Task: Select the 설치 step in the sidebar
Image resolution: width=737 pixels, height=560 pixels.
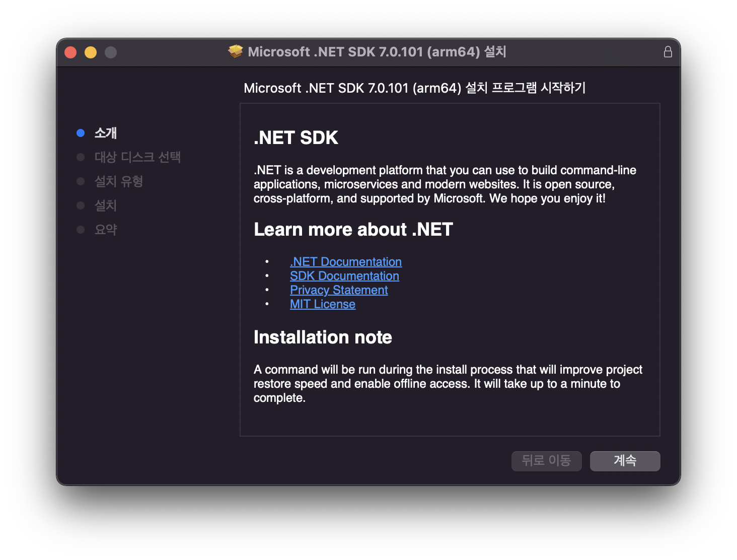Action: pyautogui.click(x=106, y=205)
